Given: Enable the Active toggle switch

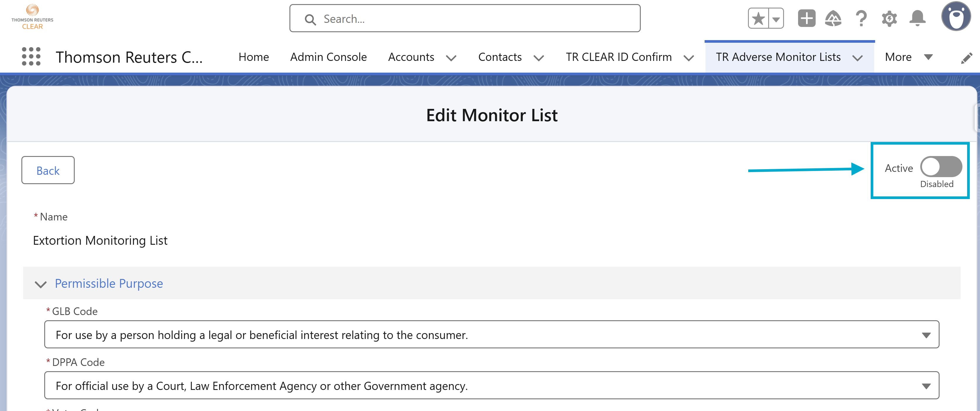Looking at the screenshot, I should (x=941, y=167).
